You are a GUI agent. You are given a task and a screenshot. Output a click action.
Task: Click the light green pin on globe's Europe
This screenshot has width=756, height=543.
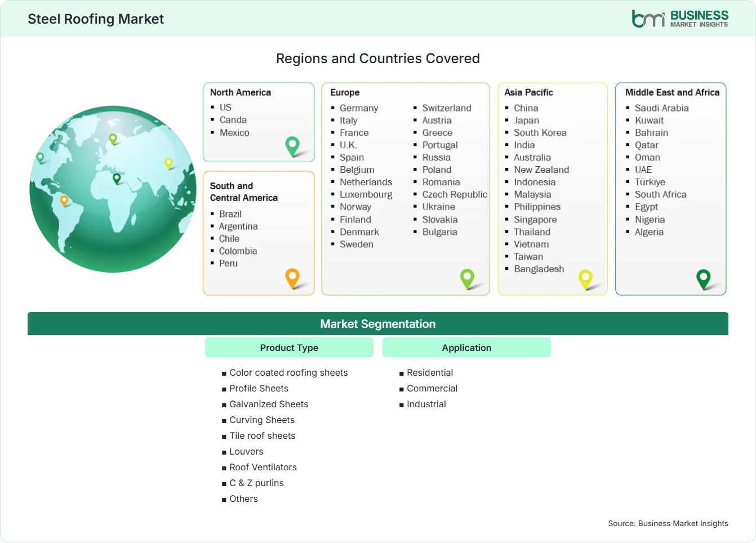point(113,139)
